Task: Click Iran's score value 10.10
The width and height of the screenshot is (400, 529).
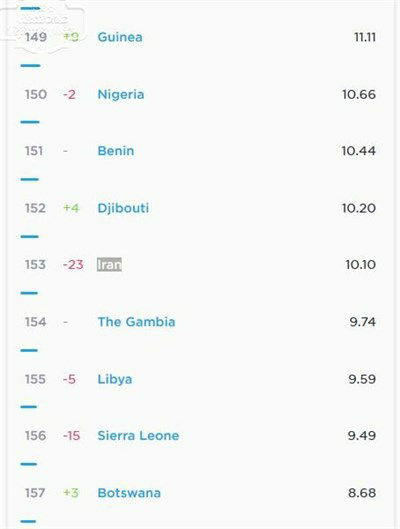Action: tap(360, 264)
